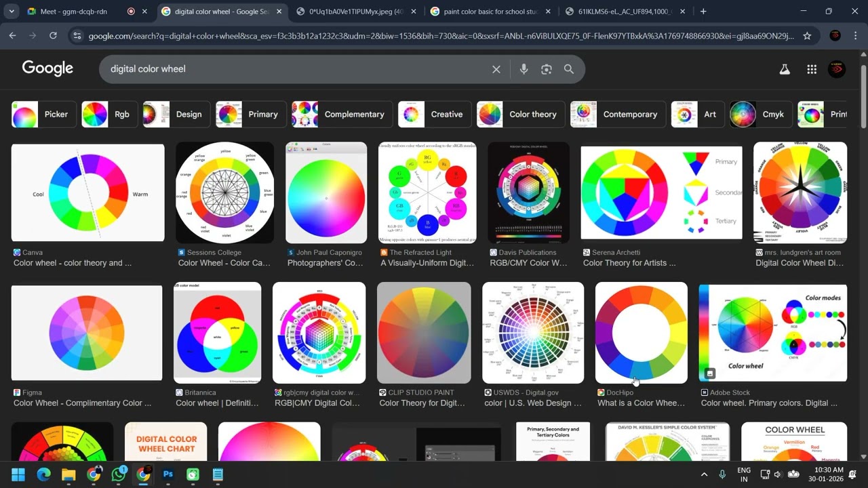Click 'What is a Color Whee...' title
868x488 pixels.
642,403
